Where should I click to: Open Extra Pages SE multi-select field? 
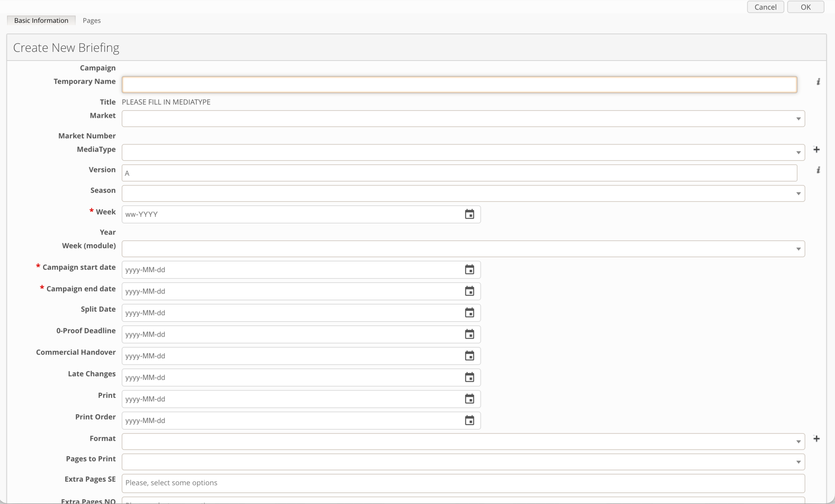tap(463, 483)
